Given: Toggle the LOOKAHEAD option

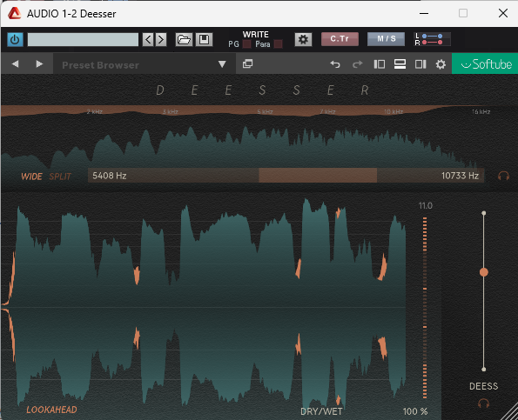Looking at the screenshot, I should coord(51,410).
